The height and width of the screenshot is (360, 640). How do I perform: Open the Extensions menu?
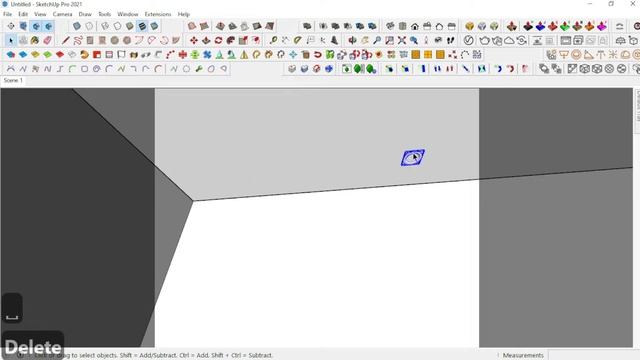(x=158, y=14)
